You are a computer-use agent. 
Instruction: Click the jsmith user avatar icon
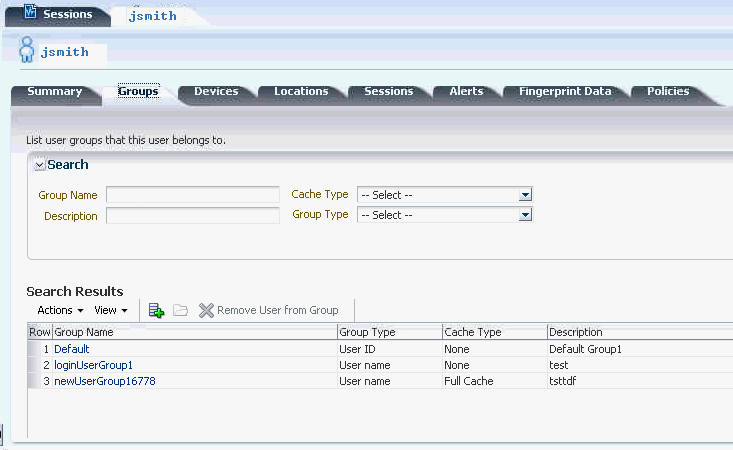click(27, 50)
